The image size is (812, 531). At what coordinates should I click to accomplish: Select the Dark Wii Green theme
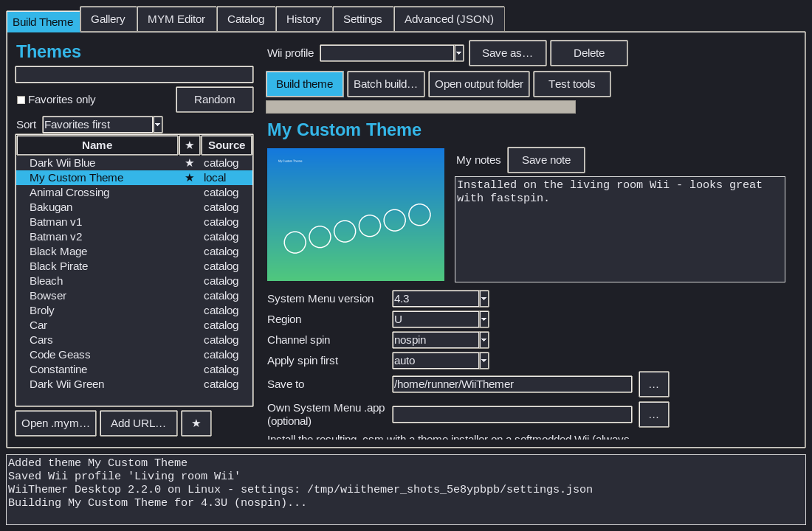tap(134, 384)
